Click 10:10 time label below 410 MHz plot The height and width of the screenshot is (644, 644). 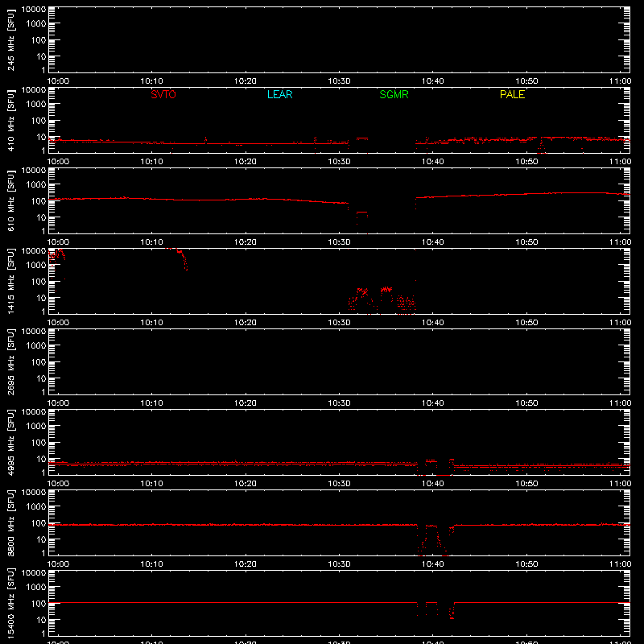coord(152,162)
